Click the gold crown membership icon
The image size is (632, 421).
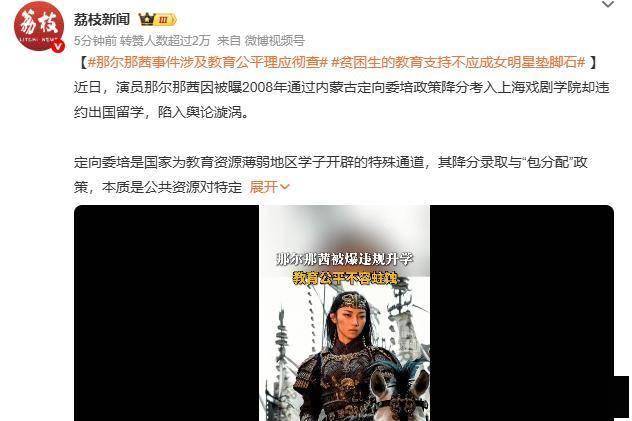pos(147,19)
